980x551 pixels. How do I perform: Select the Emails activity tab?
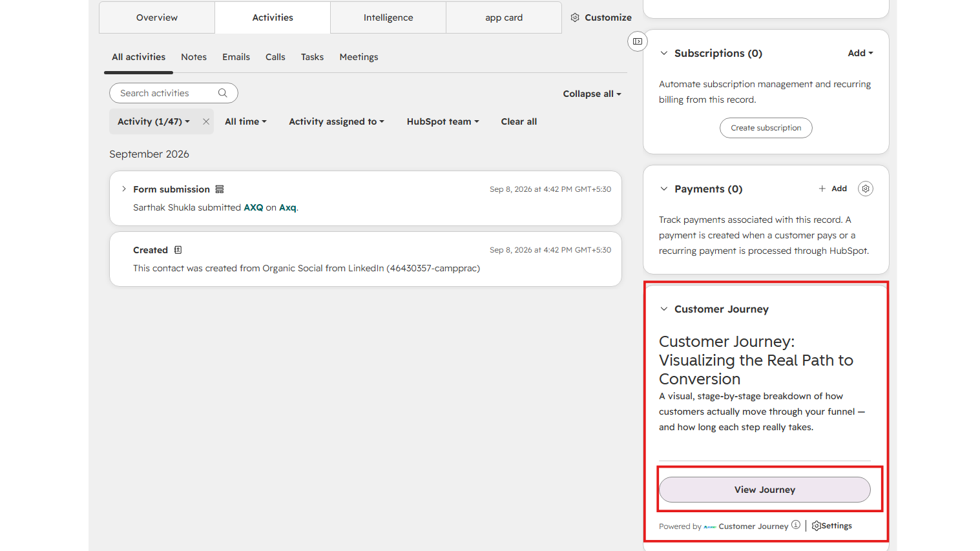(x=236, y=57)
